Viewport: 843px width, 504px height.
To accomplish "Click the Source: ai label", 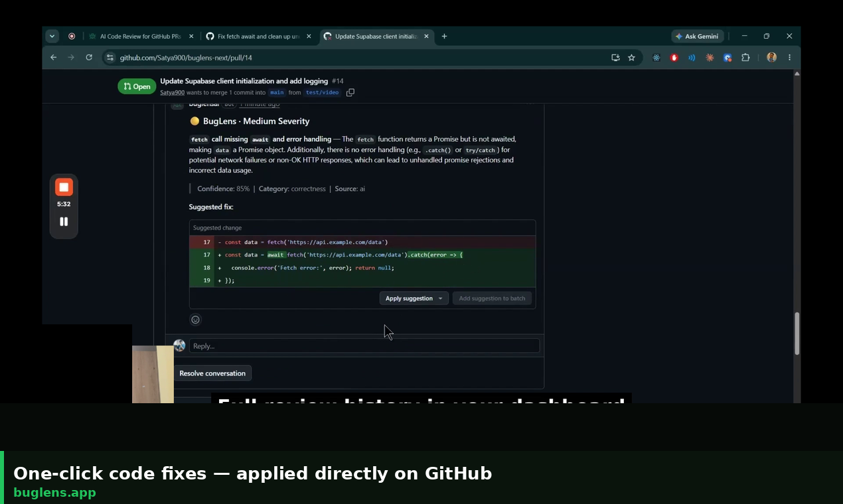I will 350,189.
